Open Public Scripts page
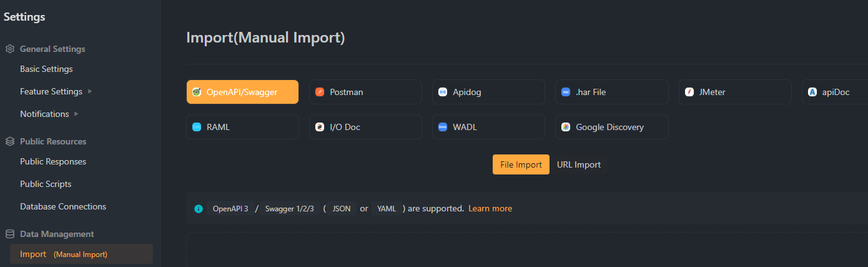The width and height of the screenshot is (868, 267). (x=46, y=184)
